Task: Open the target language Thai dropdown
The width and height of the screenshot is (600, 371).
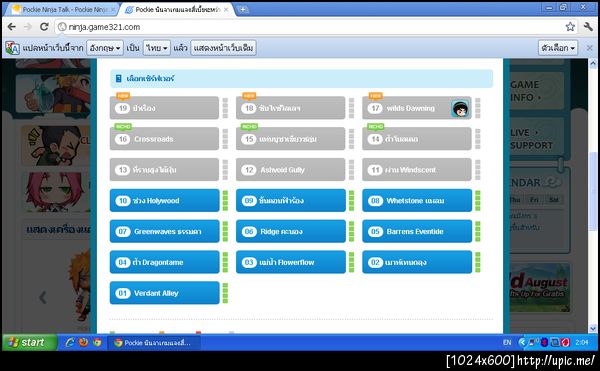Action: (157, 48)
